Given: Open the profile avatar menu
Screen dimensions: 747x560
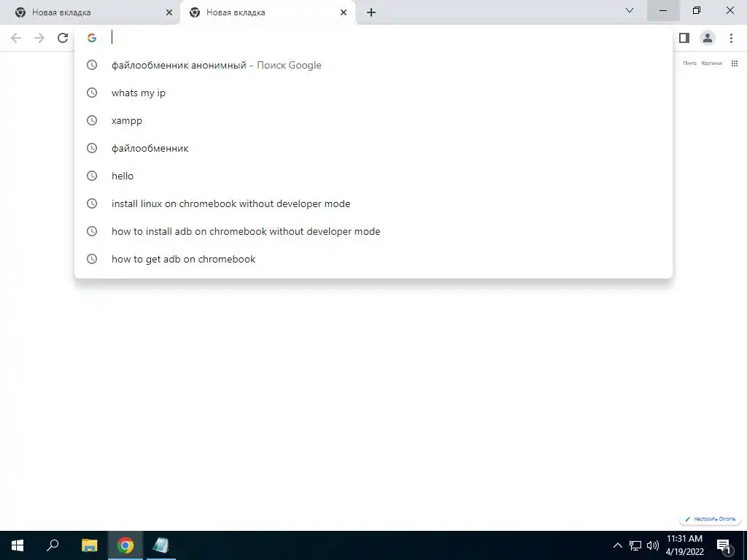Looking at the screenshot, I should click(x=708, y=38).
